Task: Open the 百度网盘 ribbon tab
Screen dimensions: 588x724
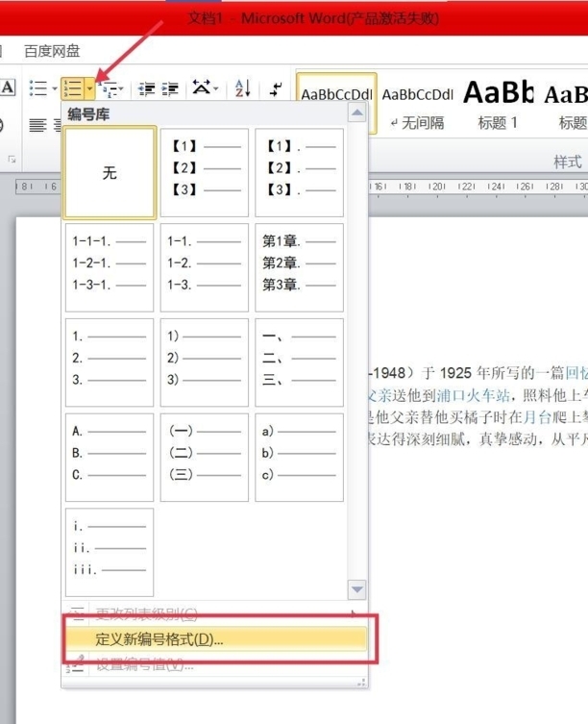Action: [x=52, y=51]
